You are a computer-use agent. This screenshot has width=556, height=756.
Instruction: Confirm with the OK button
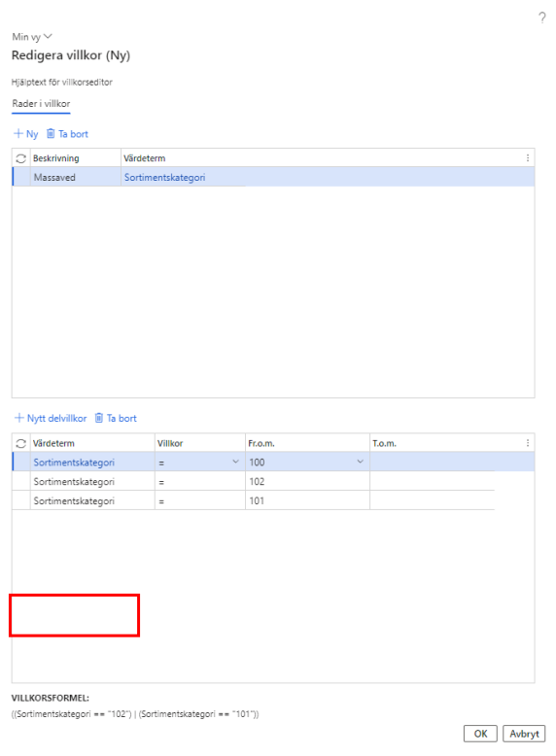click(480, 734)
